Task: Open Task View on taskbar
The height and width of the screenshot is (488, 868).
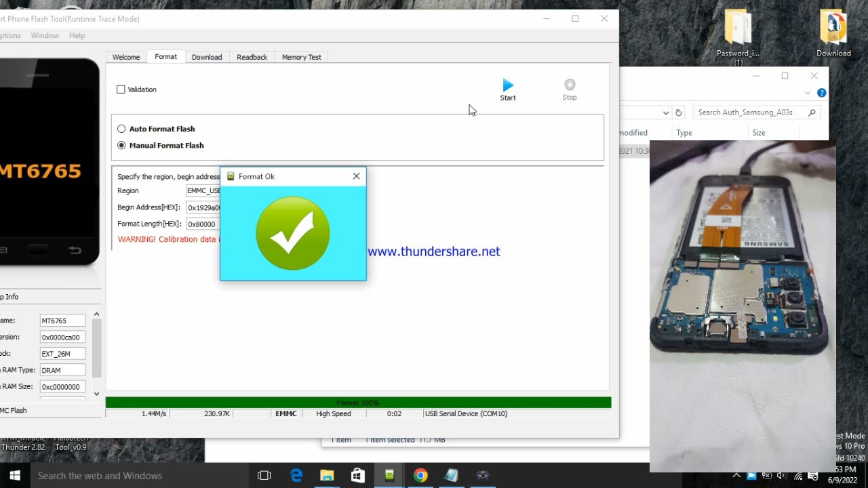Action: (264, 476)
